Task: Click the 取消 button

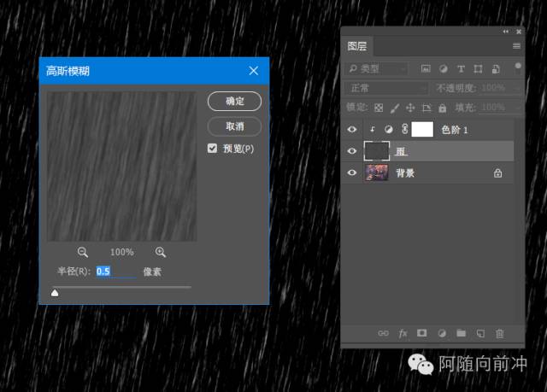Action: (234, 126)
